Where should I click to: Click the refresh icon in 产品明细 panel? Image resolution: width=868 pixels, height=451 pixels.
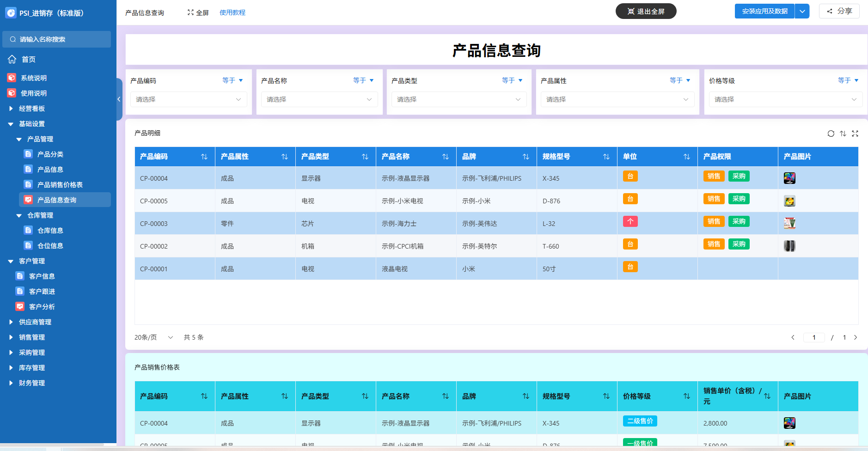pyautogui.click(x=831, y=134)
